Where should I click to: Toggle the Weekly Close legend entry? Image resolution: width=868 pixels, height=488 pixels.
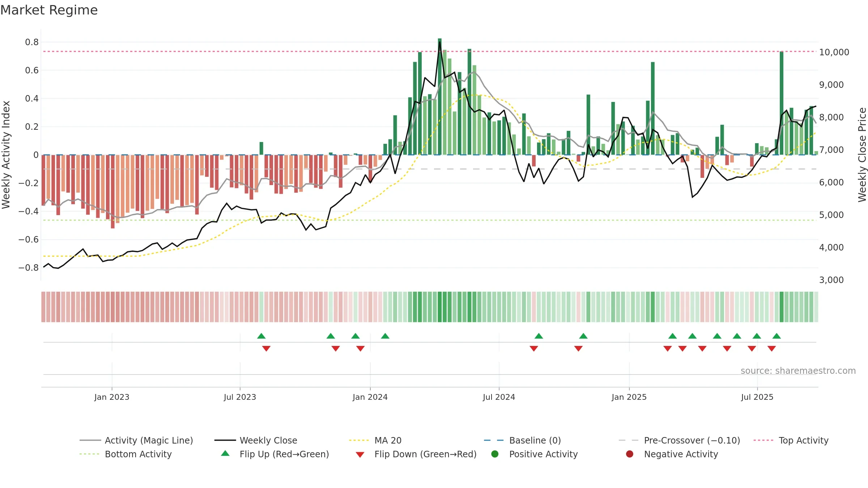click(x=256, y=440)
